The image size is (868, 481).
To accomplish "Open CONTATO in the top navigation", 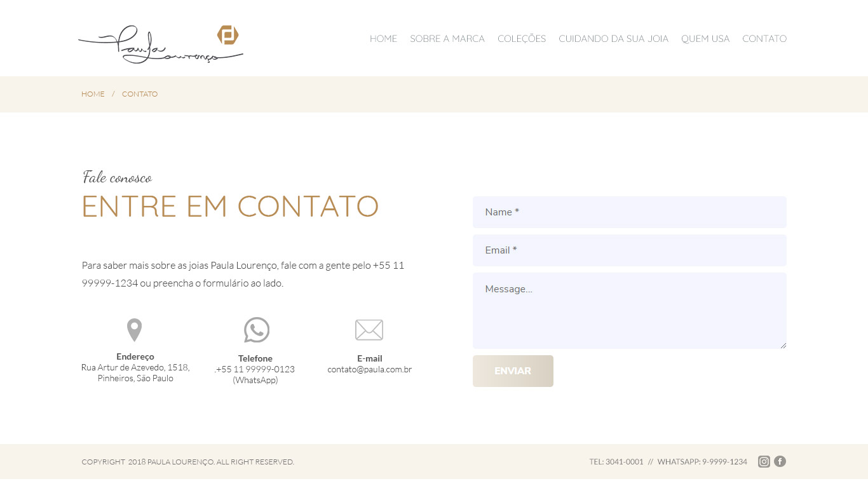I will pos(764,39).
